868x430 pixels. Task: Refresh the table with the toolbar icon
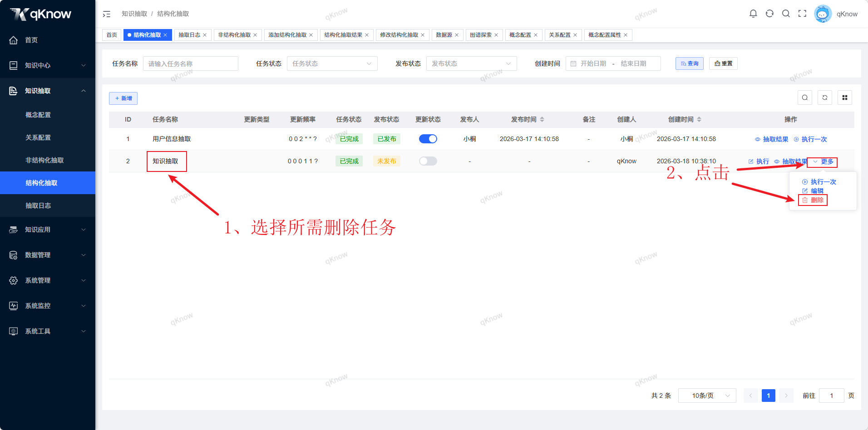point(825,98)
